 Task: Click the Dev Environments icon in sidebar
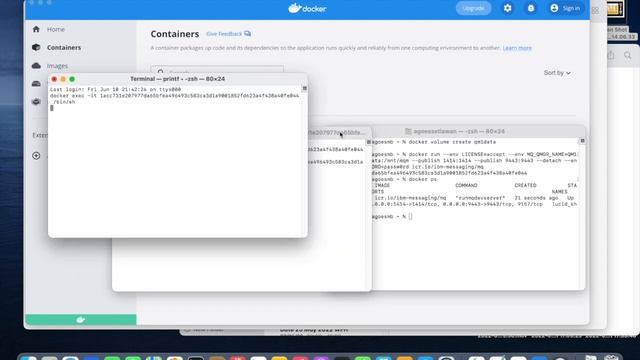(x=36, y=102)
